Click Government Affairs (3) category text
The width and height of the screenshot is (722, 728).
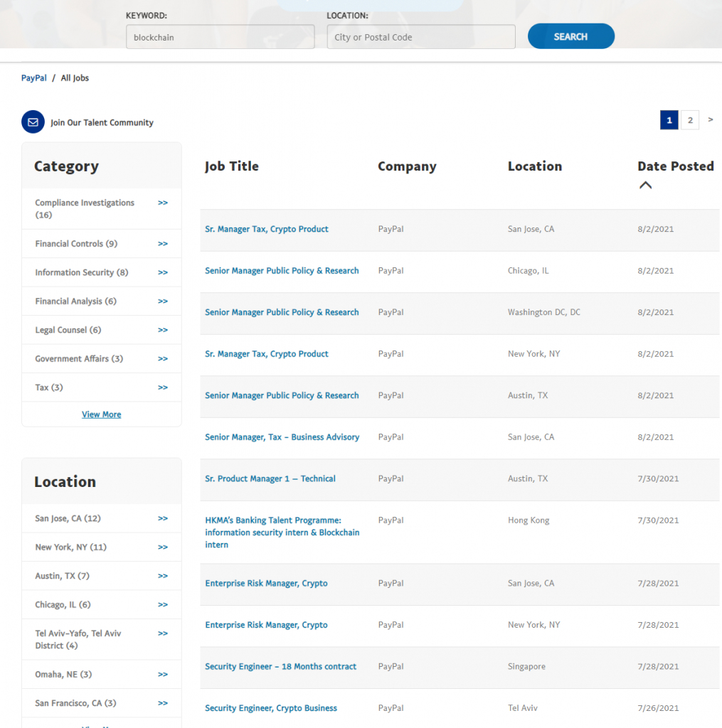pos(79,359)
